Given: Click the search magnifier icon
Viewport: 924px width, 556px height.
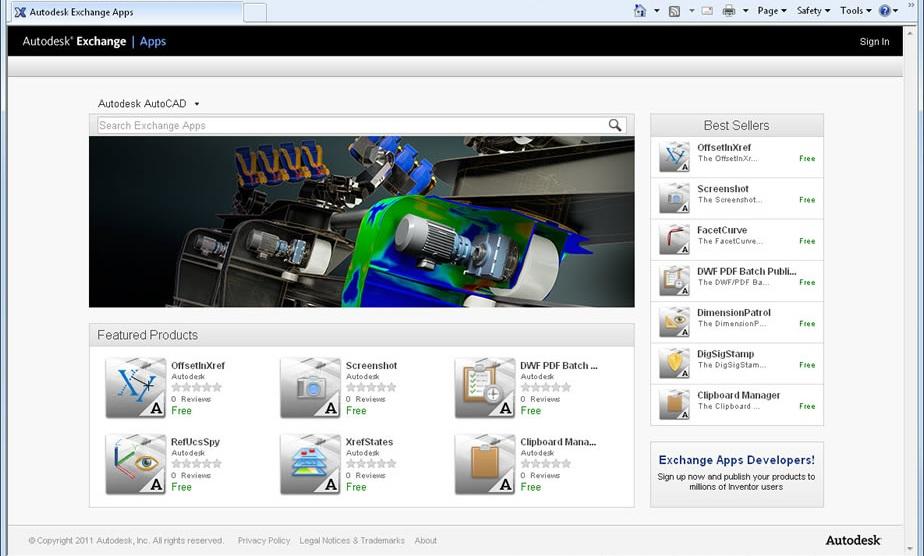Looking at the screenshot, I should point(615,125).
